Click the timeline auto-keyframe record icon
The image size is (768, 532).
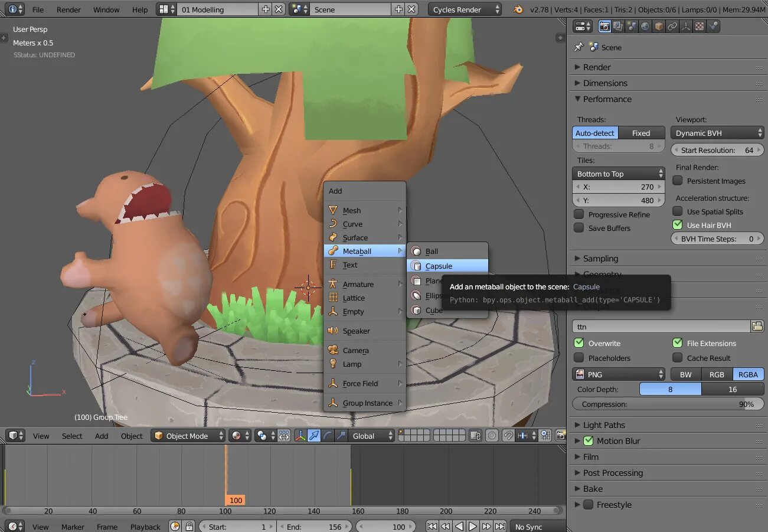pyautogui.click(x=175, y=526)
